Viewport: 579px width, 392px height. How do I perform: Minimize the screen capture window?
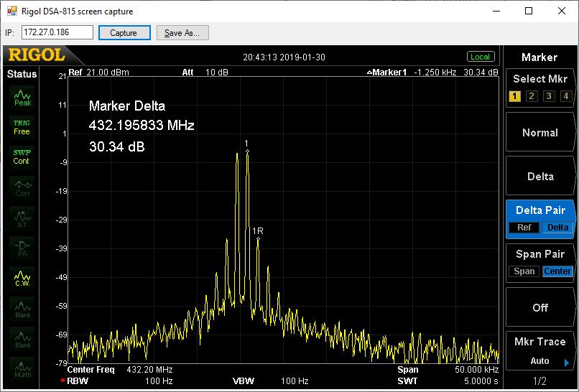[x=496, y=11]
